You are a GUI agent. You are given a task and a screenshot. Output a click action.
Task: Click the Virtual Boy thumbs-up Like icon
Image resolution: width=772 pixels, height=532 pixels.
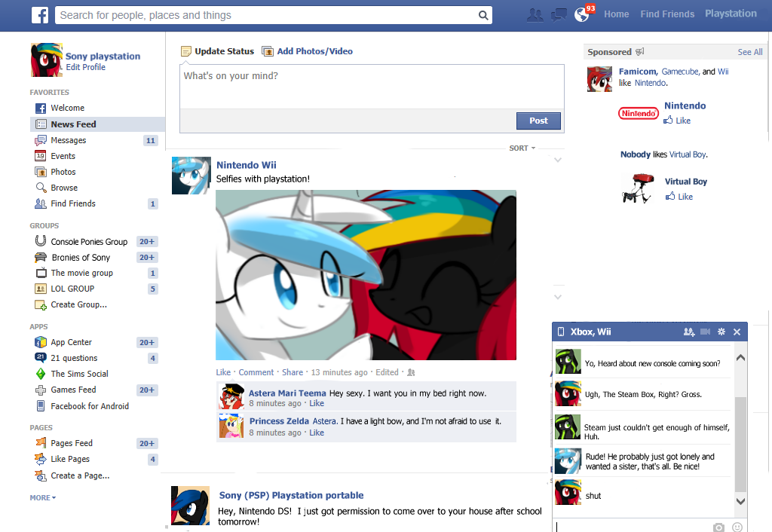point(670,196)
